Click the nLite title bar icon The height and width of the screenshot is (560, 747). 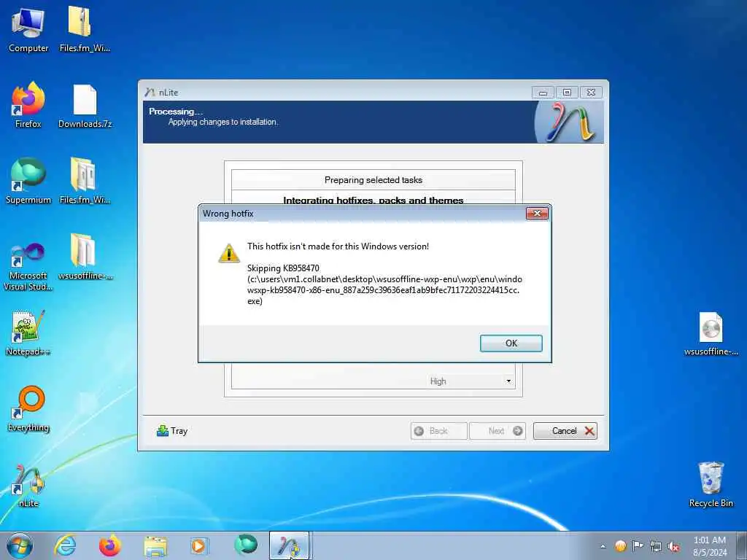pyautogui.click(x=150, y=93)
